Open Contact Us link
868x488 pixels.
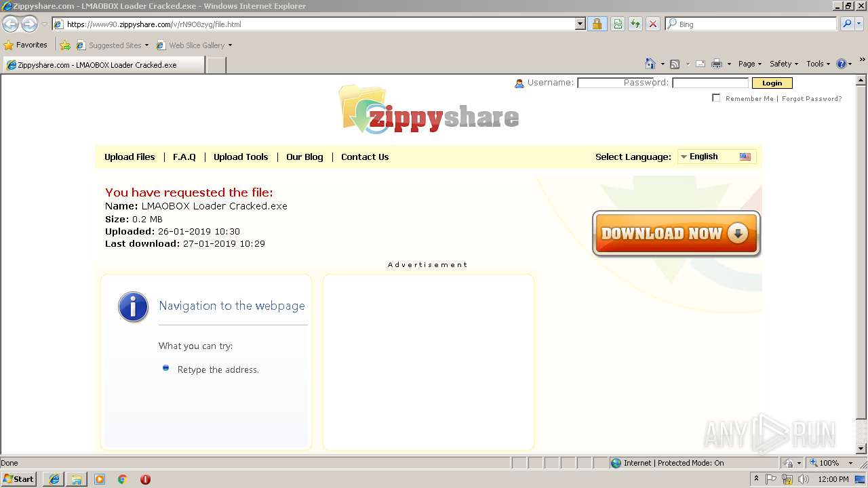tap(365, 157)
